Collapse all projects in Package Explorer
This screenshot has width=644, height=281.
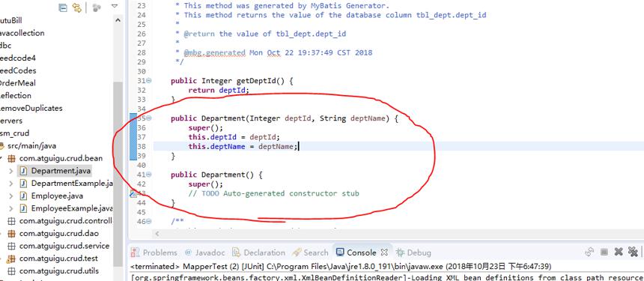click(x=63, y=7)
